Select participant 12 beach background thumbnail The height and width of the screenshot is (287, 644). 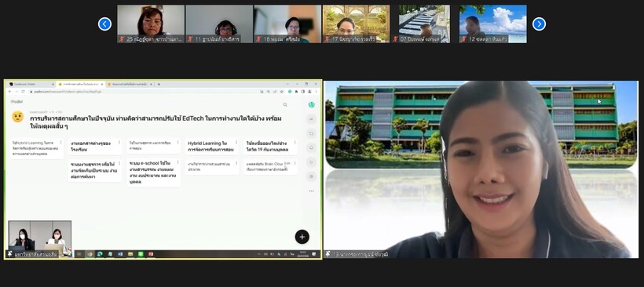tap(493, 24)
